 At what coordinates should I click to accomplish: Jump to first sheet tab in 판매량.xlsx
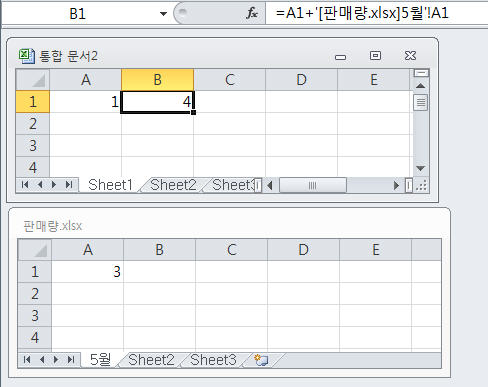click(27, 359)
